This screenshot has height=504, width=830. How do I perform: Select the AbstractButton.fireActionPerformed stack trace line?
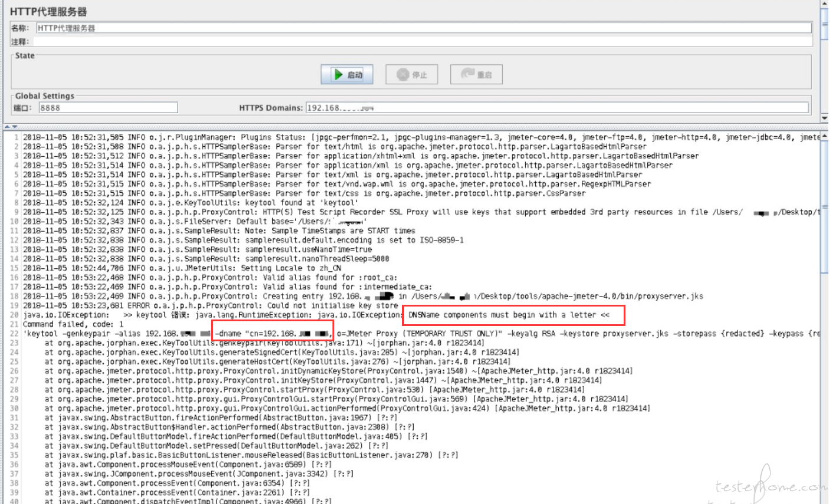(x=221, y=418)
